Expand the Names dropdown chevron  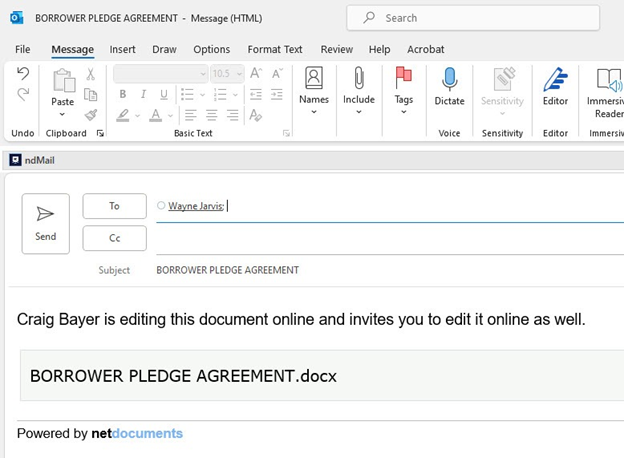(314, 112)
